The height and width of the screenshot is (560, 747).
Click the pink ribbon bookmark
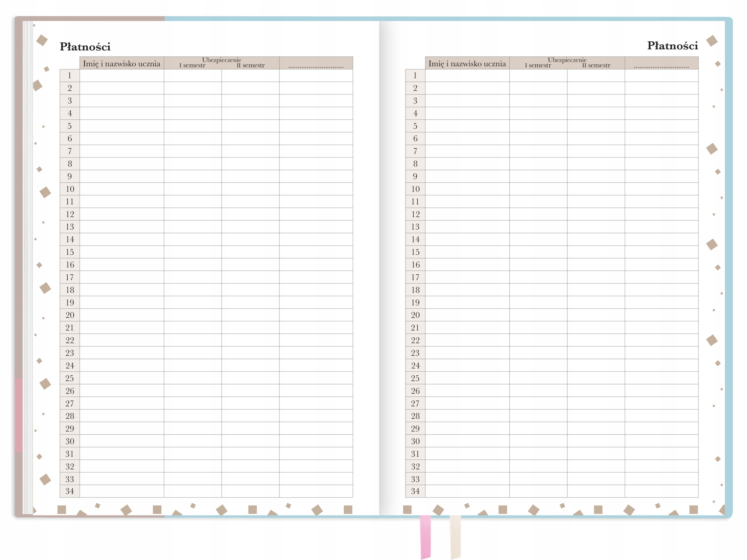pos(425,536)
